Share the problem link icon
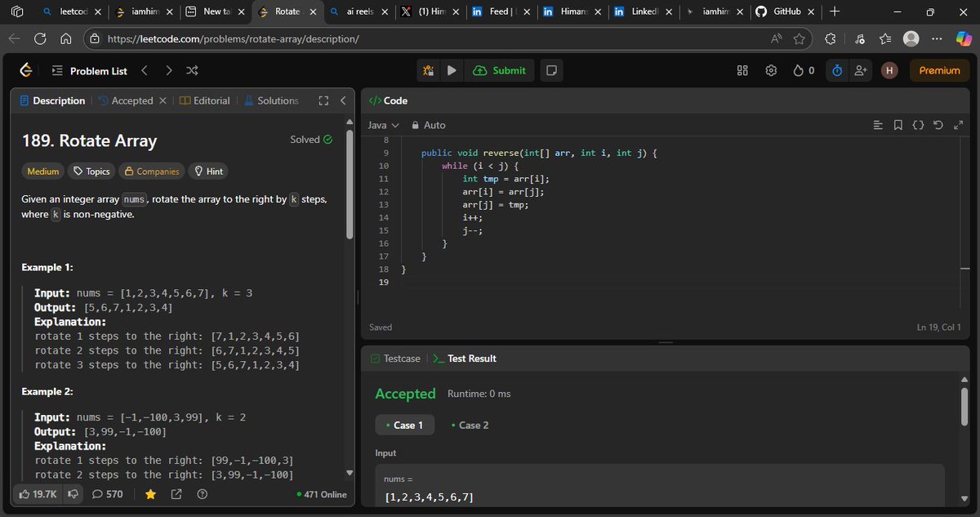The height and width of the screenshot is (517, 980). pyautogui.click(x=176, y=494)
